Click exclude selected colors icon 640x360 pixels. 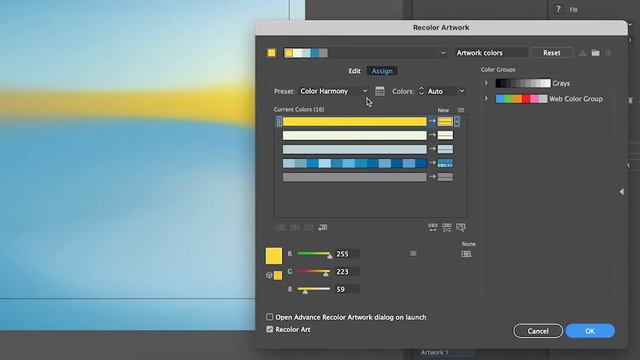[309, 227]
